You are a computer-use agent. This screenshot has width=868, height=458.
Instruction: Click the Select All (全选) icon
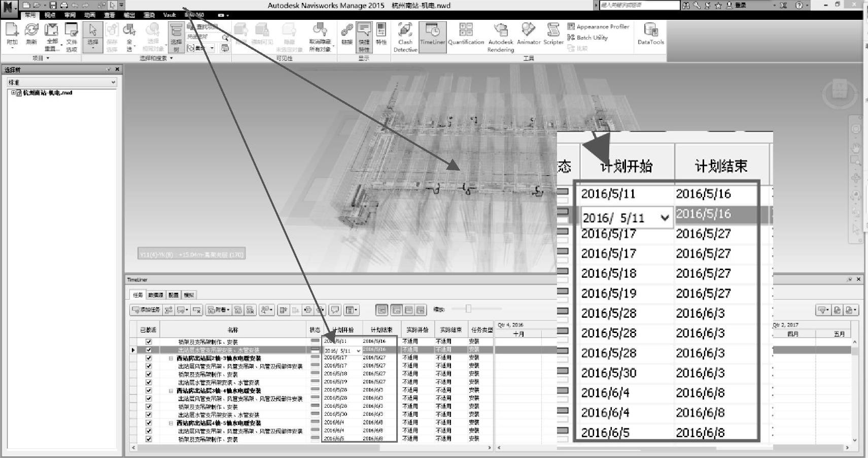(x=130, y=37)
